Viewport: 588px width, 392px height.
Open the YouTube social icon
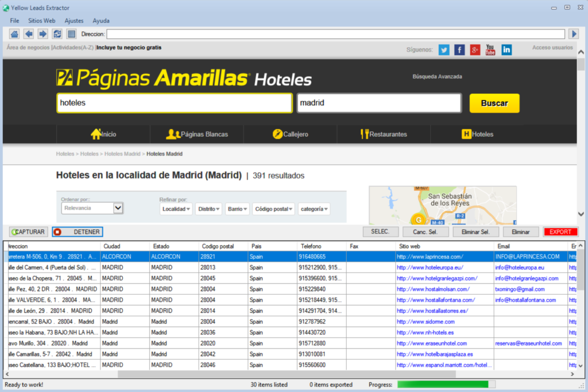(490, 49)
